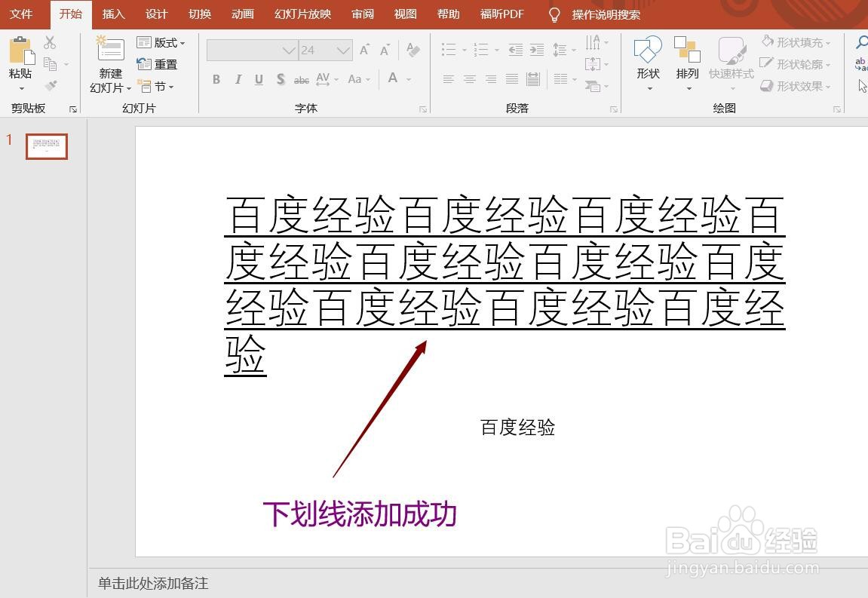Click the Quick Styles (快速样式) icon
868x598 pixels.
point(732,50)
